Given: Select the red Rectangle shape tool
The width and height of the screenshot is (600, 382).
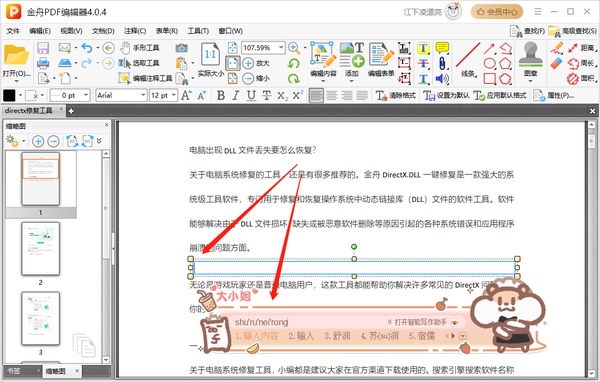Looking at the screenshot, I should (489, 78).
